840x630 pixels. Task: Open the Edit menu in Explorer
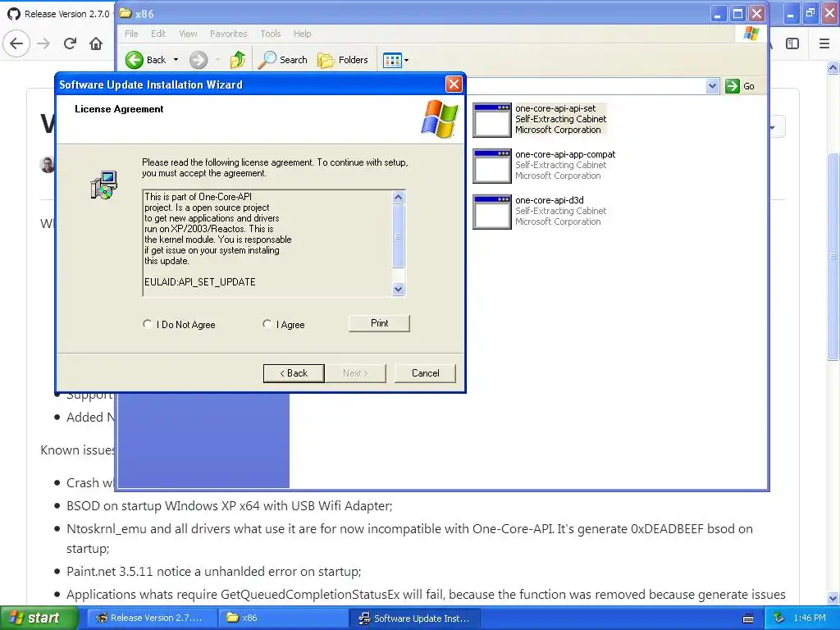158,33
